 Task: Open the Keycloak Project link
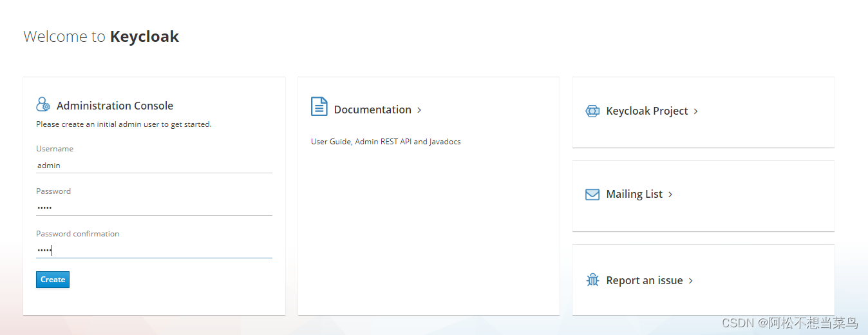tap(647, 111)
